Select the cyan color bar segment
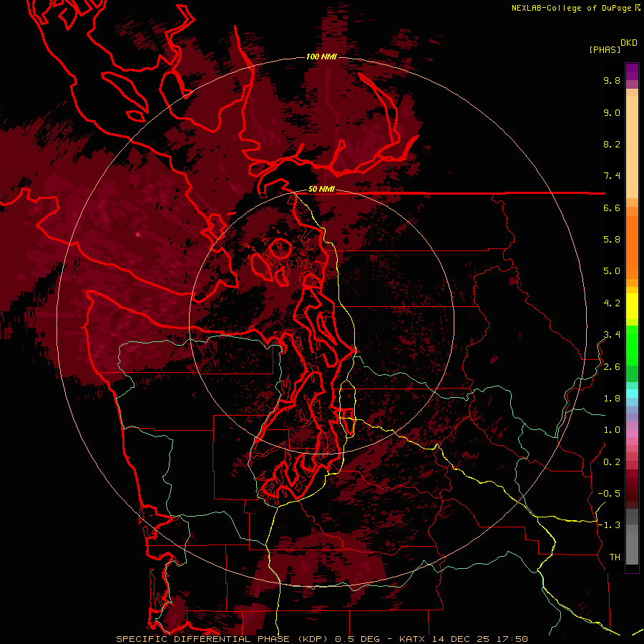This screenshot has width=644, height=644. point(632,394)
